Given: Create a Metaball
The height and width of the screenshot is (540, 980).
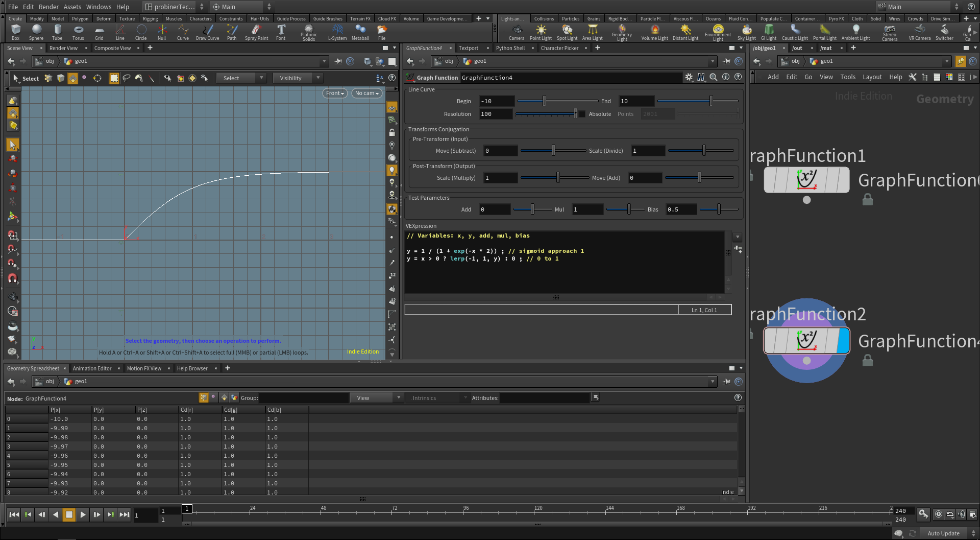Looking at the screenshot, I should (360, 32).
